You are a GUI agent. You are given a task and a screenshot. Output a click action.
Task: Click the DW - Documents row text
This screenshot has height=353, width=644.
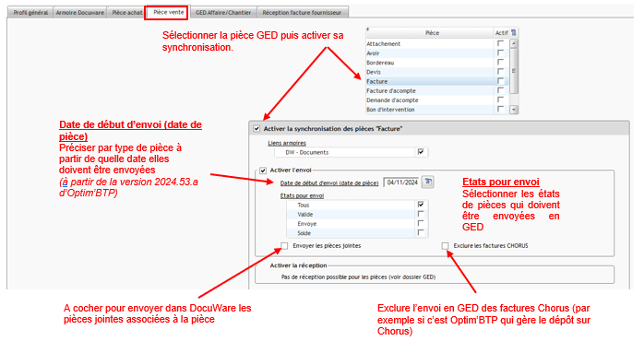click(x=307, y=152)
